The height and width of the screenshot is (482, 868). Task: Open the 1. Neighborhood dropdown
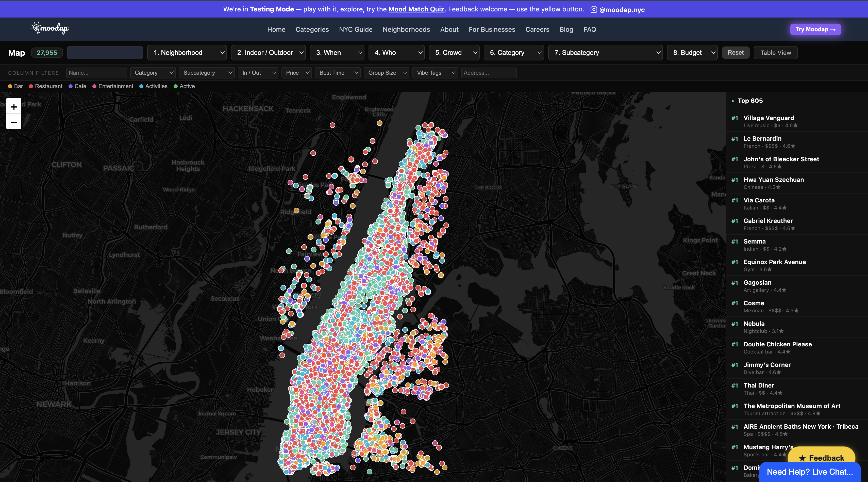click(187, 53)
